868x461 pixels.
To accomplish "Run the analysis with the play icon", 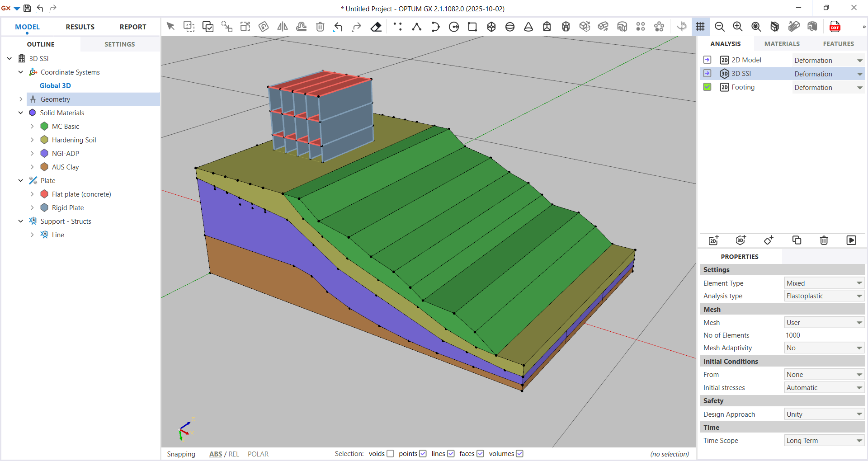I will [x=851, y=240].
